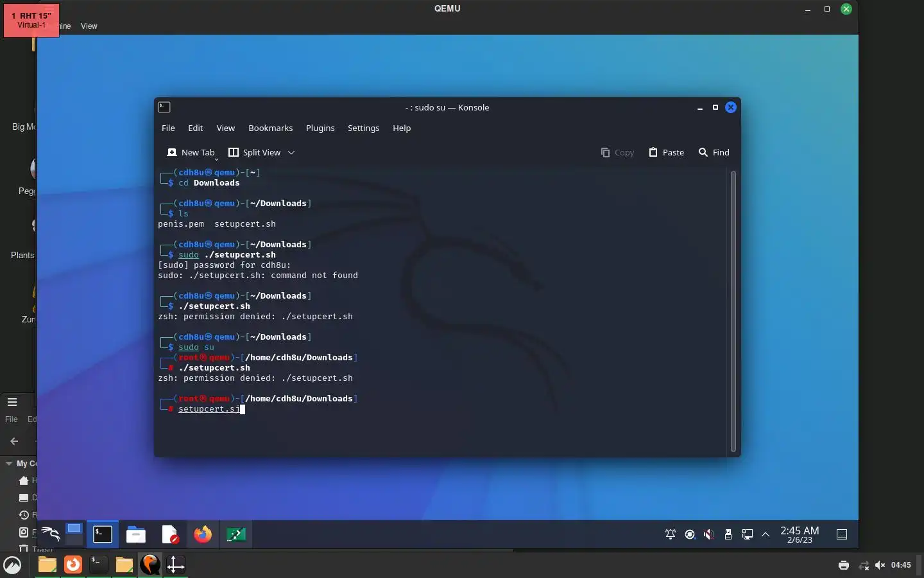
Task: Open the host taskbar terminal icon
Action: click(98, 565)
